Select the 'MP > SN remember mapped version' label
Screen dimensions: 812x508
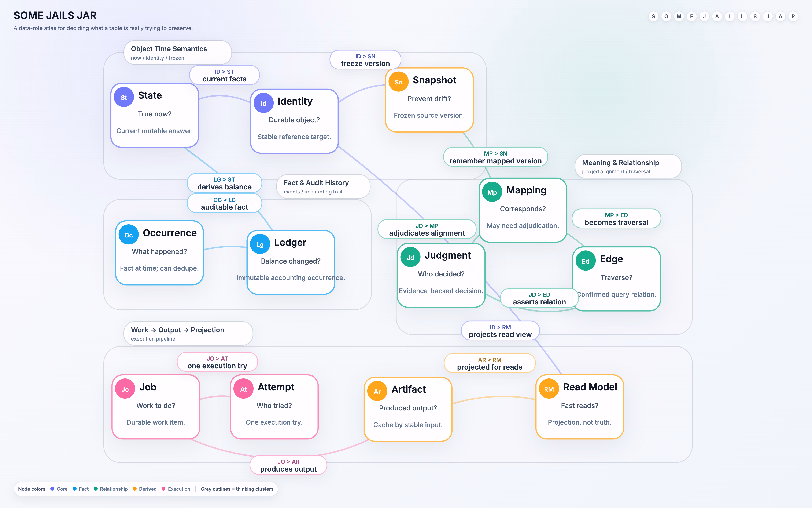495,157
